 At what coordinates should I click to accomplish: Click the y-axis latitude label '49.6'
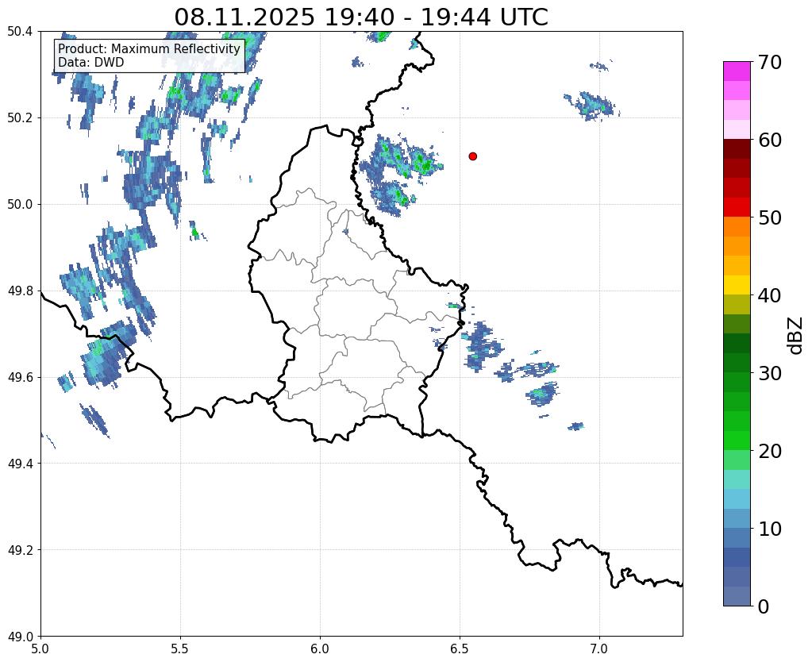tap(20, 377)
